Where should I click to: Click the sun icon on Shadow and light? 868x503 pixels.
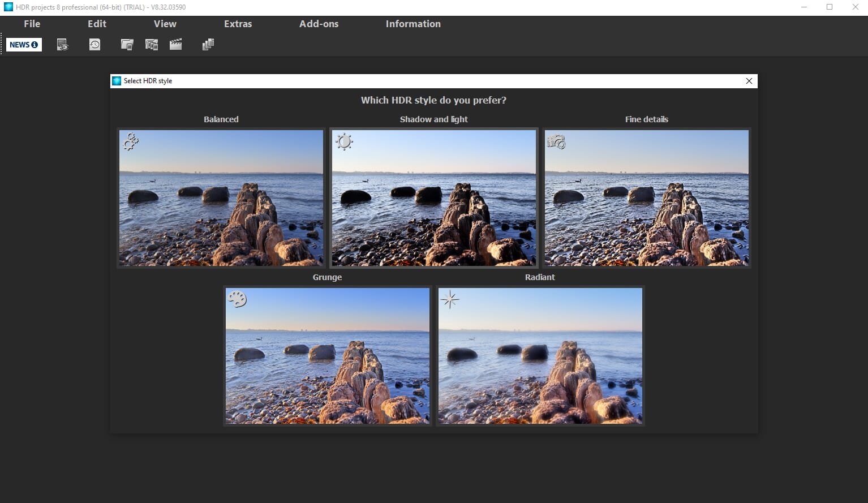[x=344, y=141]
